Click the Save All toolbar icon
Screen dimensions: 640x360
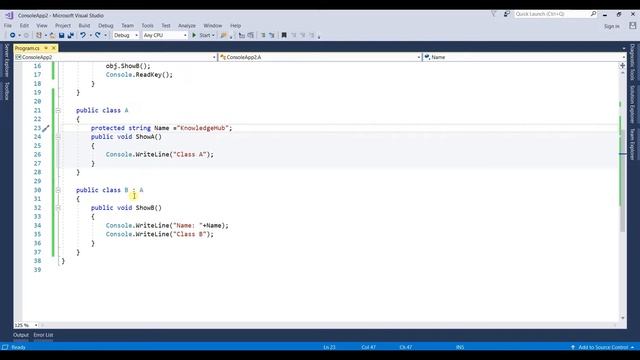click(x=70, y=36)
